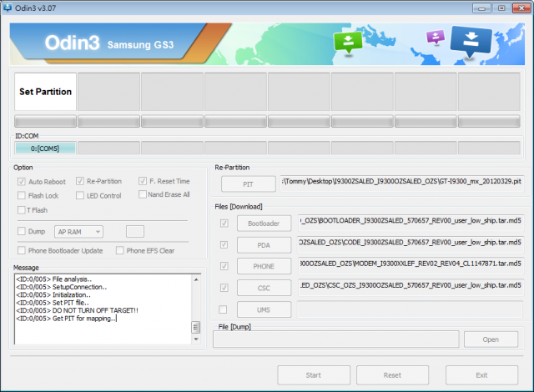Viewport: 534px width, 392px height.
Task: Click the Odin3 title bar app icon
Action: coord(8,8)
